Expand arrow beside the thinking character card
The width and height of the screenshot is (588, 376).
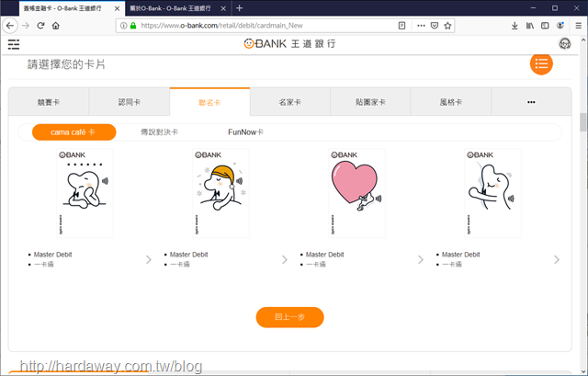tap(149, 259)
